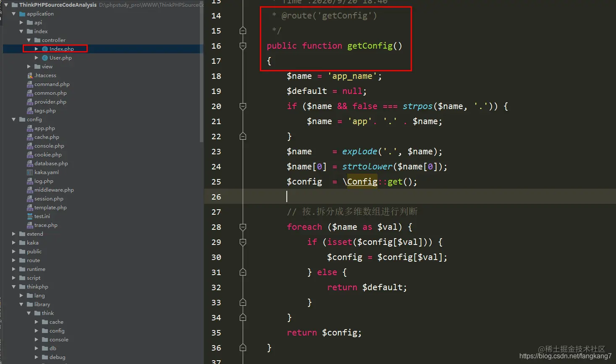Expand the view folder arrow

(x=29, y=67)
